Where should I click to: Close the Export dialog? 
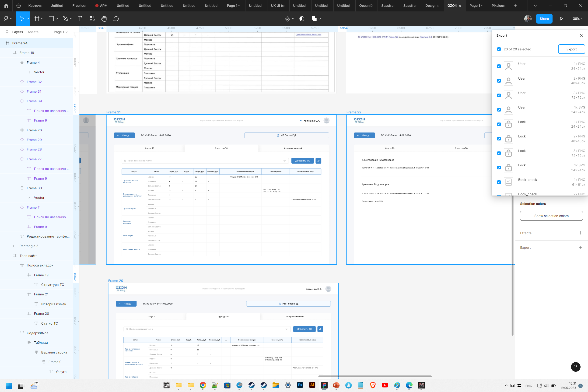(581, 35)
